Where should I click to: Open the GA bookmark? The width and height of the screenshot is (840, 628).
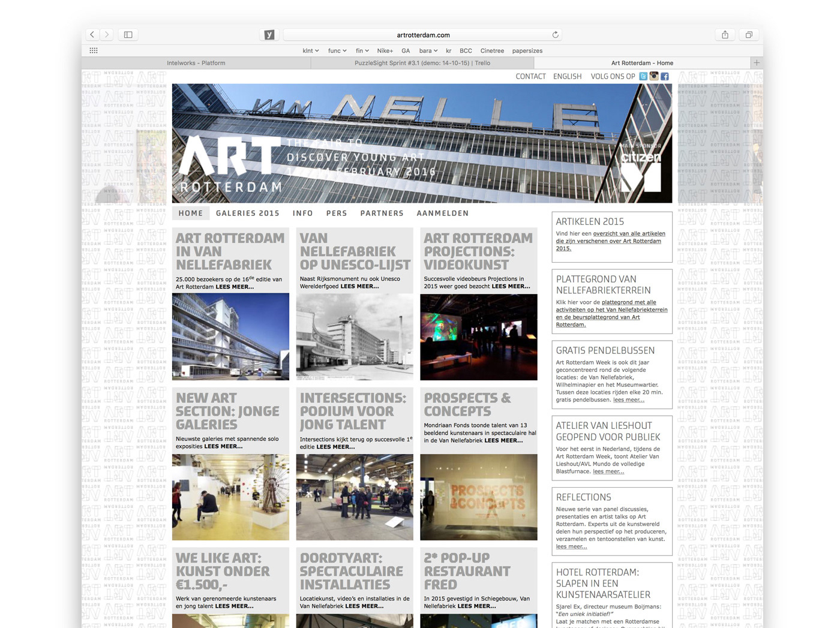[406, 51]
